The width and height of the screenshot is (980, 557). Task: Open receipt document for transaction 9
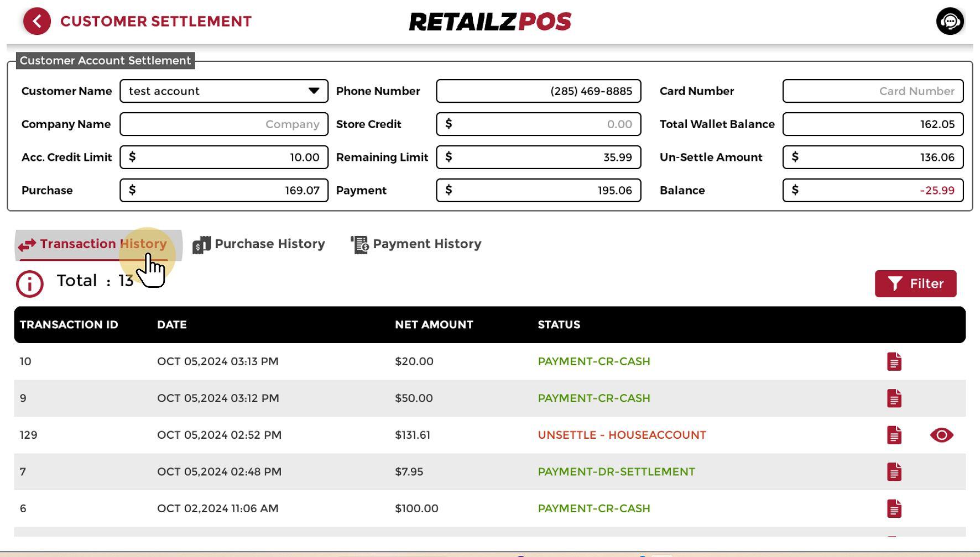point(894,398)
